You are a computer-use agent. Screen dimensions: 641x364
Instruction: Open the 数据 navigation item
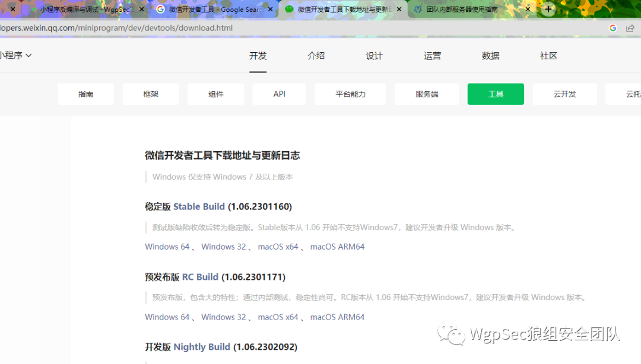point(490,56)
